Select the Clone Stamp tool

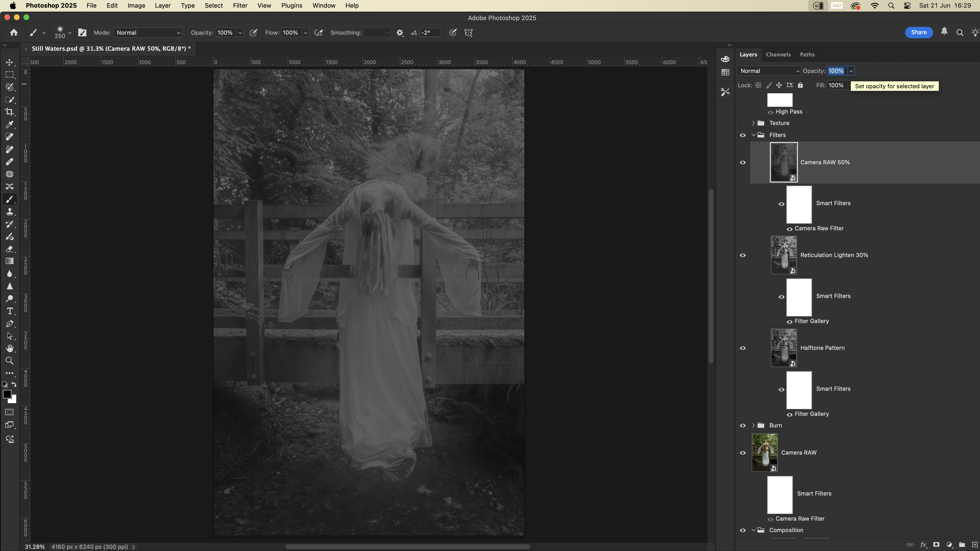(10, 212)
